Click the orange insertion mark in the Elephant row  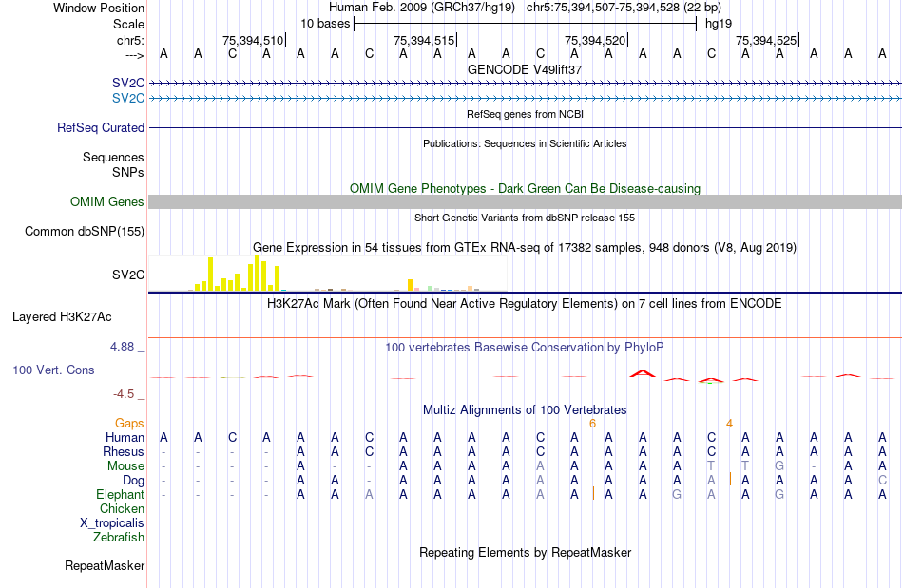[x=593, y=493]
